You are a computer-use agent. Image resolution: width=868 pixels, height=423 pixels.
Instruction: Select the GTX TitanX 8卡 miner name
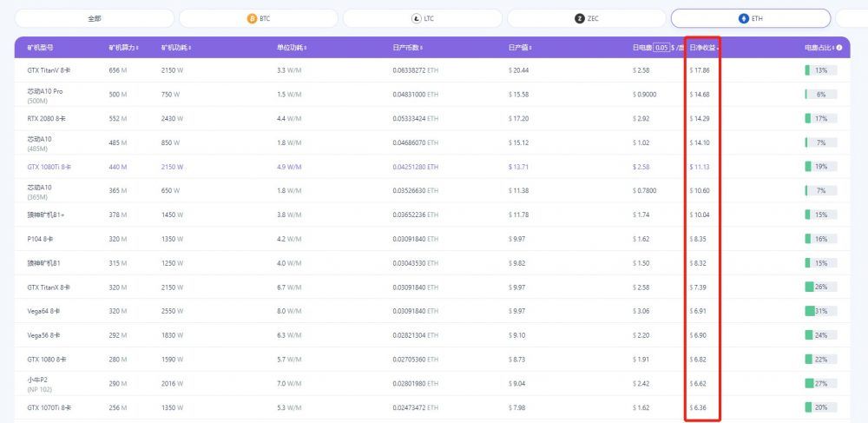49,288
